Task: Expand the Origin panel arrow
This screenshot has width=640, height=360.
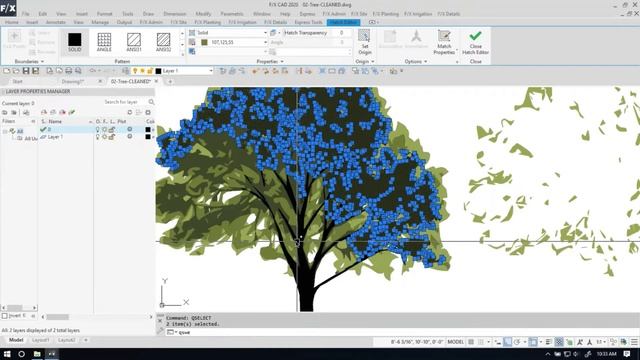Action: (x=373, y=62)
